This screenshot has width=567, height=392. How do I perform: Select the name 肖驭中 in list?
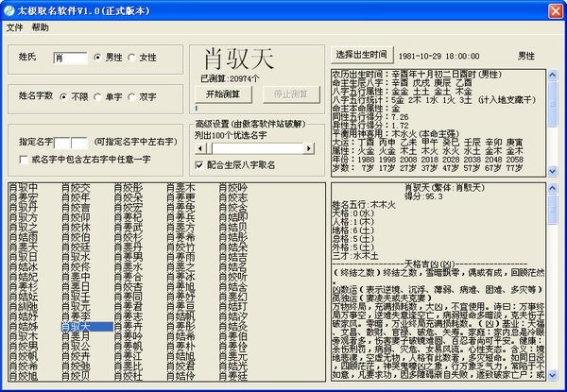(23, 188)
